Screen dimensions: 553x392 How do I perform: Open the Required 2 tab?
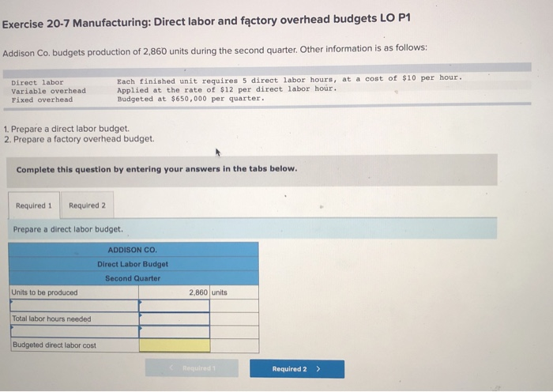tap(87, 205)
